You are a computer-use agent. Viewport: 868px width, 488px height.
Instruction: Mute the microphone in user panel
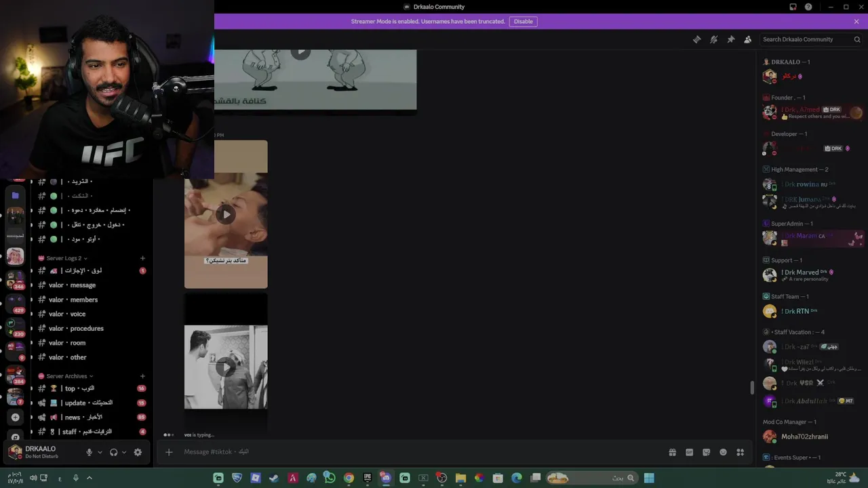[89, 452]
